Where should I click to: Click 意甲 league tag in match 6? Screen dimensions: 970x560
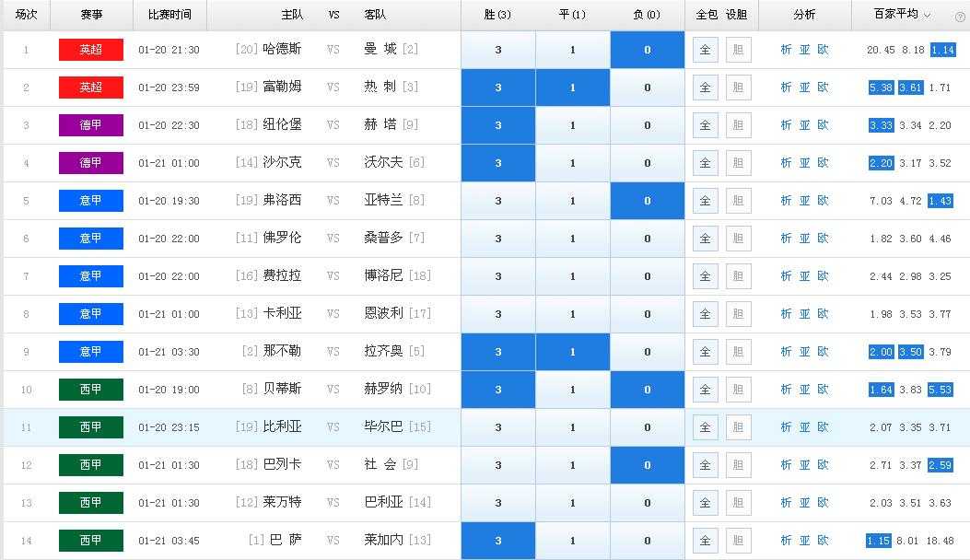click(x=91, y=239)
